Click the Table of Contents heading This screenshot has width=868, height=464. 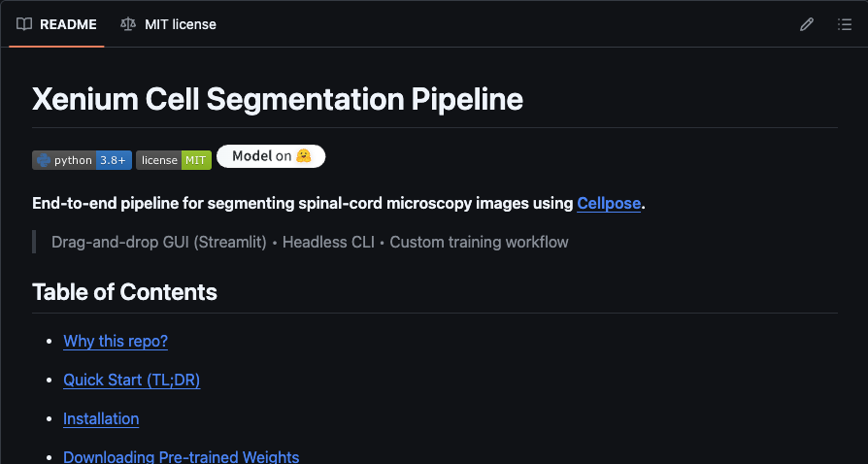coord(124,292)
